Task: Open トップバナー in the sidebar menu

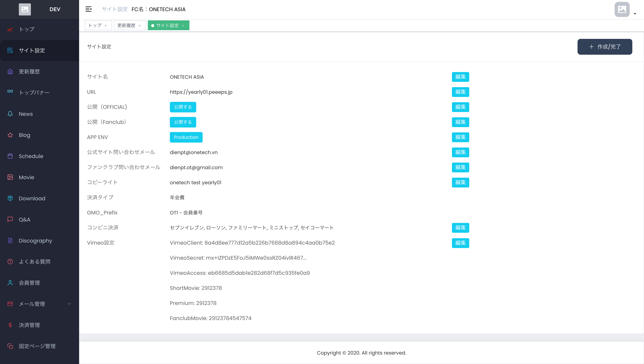Action: 34,93
